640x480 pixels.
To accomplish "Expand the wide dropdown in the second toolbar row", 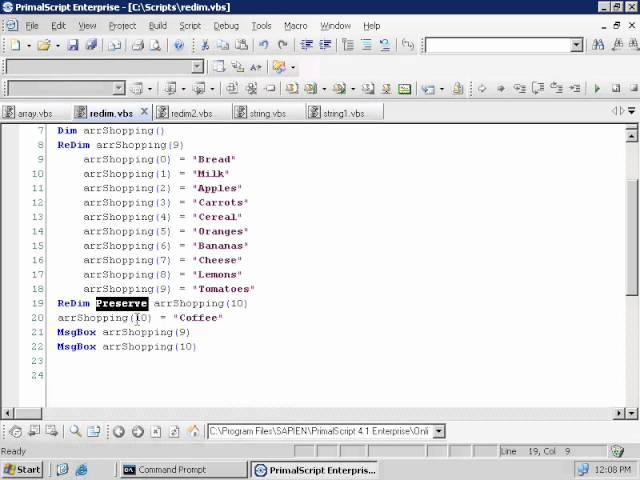I will point(197,67).
